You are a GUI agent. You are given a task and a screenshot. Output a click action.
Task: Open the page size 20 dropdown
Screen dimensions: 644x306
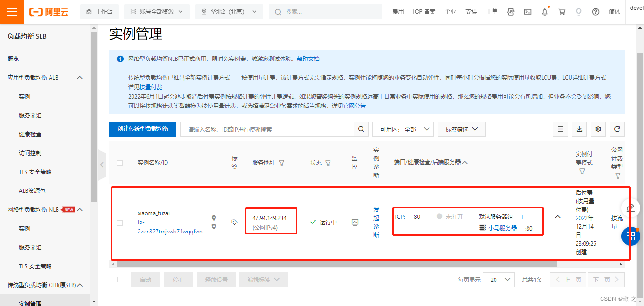tap(499, 280)
